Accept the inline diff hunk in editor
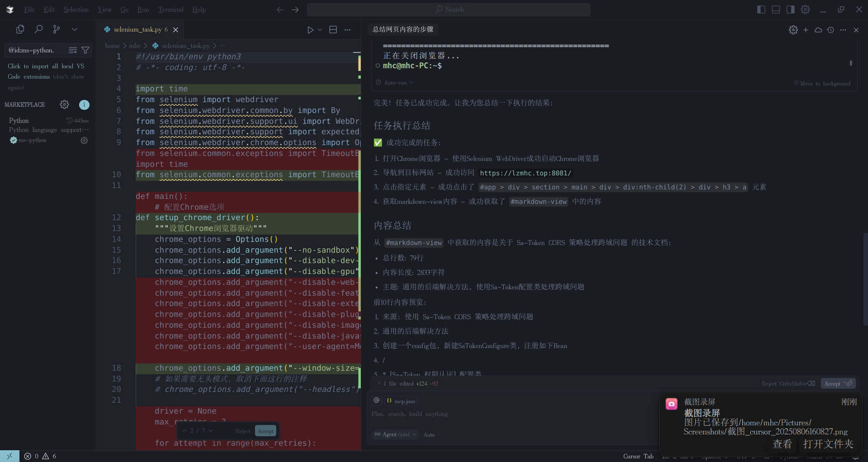Viewport: 868px width, 462px height. click(x=266, y=431)
